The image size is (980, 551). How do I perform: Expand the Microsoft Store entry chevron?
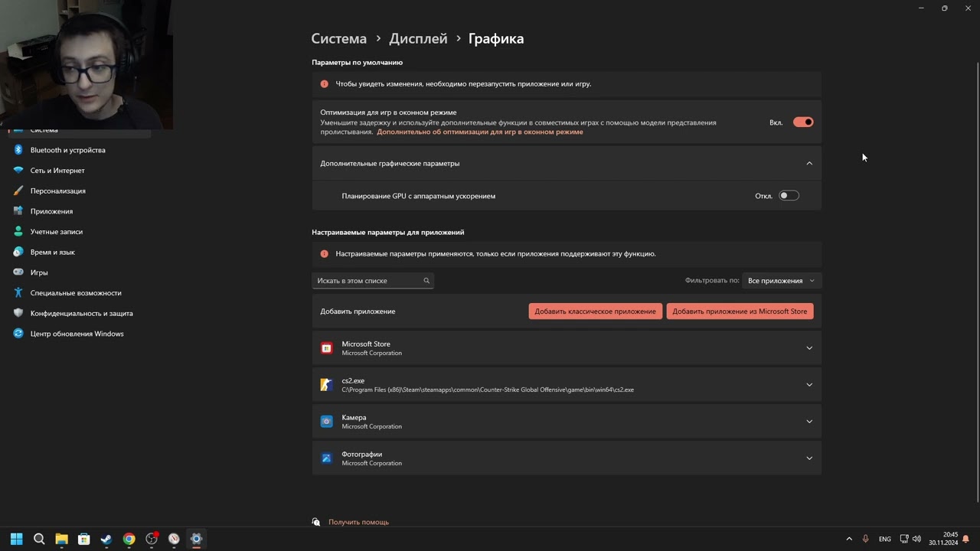[x=809, y=348]
